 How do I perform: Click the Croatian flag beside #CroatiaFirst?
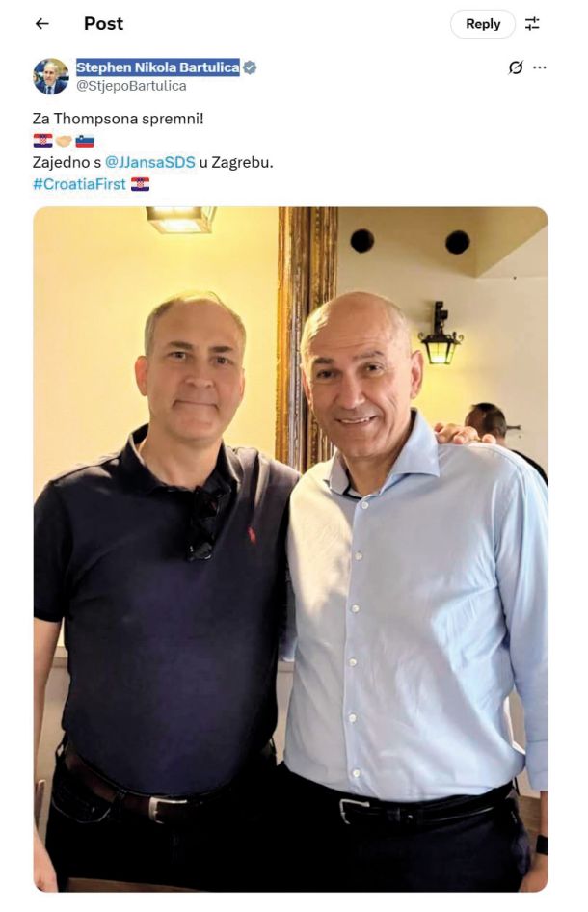(x=140, y=184)
